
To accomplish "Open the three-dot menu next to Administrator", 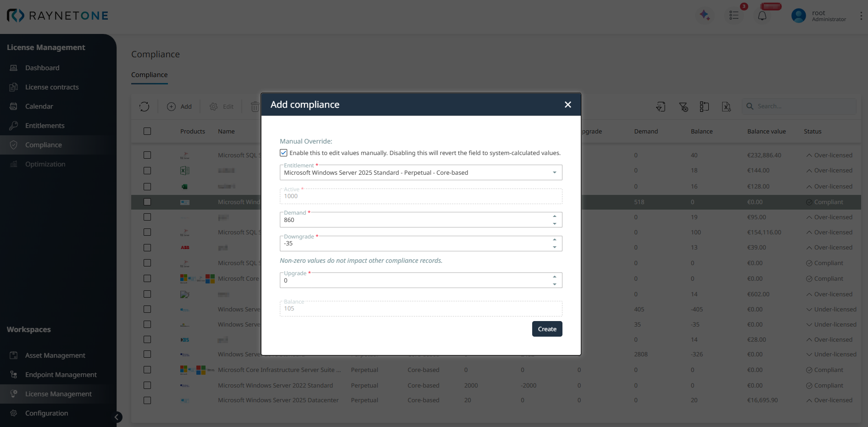I will [x=861, y=16].
